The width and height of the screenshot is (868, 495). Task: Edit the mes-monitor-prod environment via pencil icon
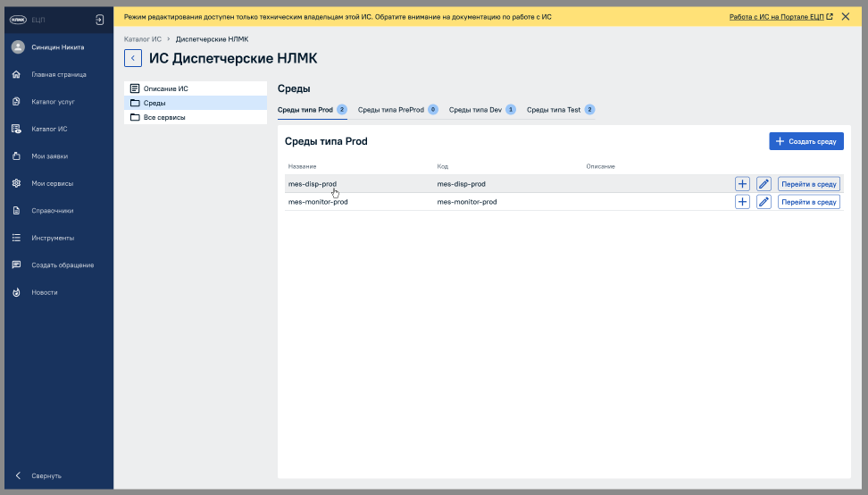764,202
